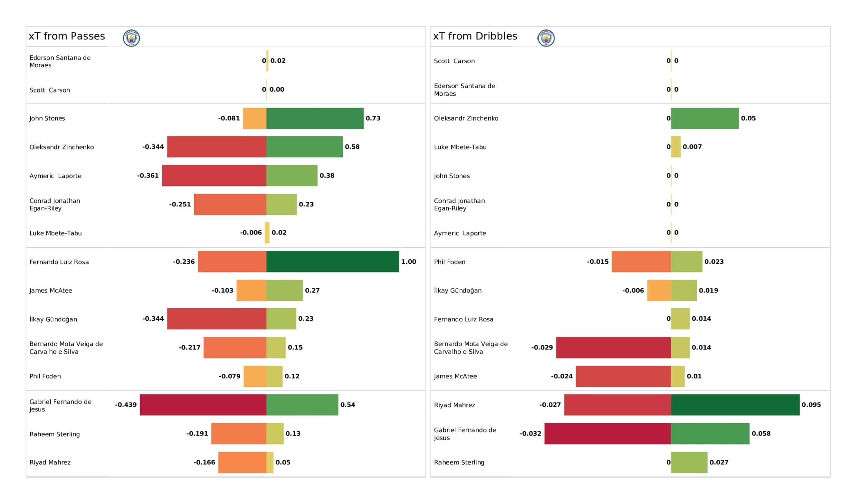This screenshot has width=859, height=504.
Task: Select Aymeric Laporte name in the passes chart
Action: [55, 176]
